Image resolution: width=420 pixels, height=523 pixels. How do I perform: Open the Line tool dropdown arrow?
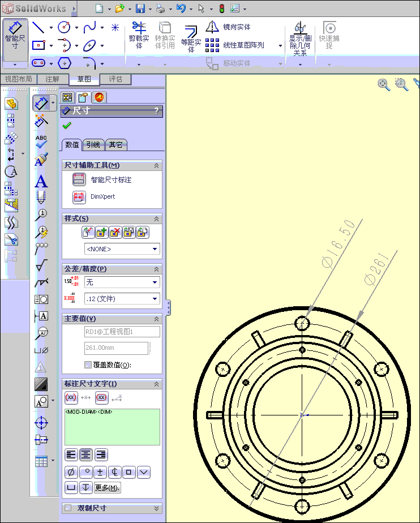51,28
